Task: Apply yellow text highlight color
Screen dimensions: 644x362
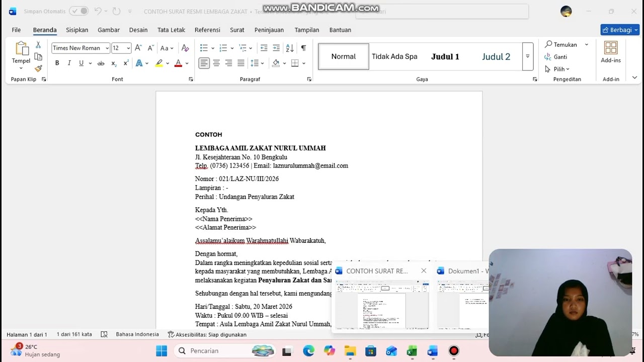Action: (x=159, y=63)
